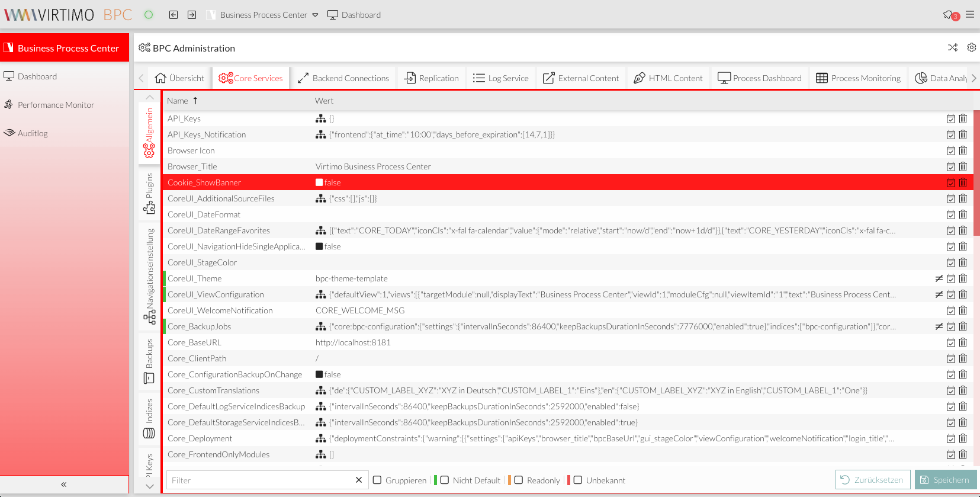Open the Process Monitoring tab
Image resolution: width=980 pixels, height=497 pixels.
(x=858, y=78)
